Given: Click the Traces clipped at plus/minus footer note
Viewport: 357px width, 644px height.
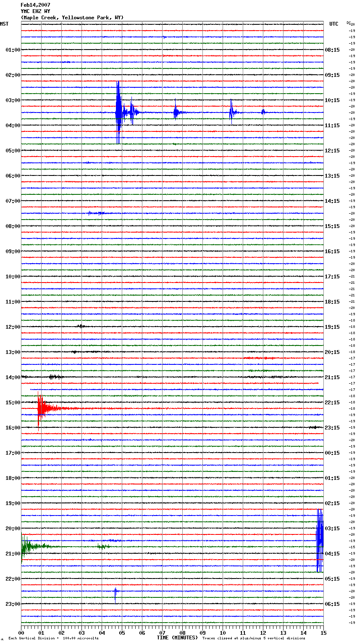Looking at the screenshot, I should tap(254, 639).
